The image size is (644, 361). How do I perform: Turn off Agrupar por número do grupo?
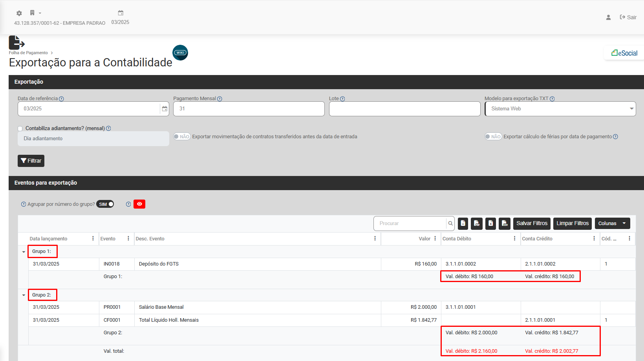click(x=105, y=204)
